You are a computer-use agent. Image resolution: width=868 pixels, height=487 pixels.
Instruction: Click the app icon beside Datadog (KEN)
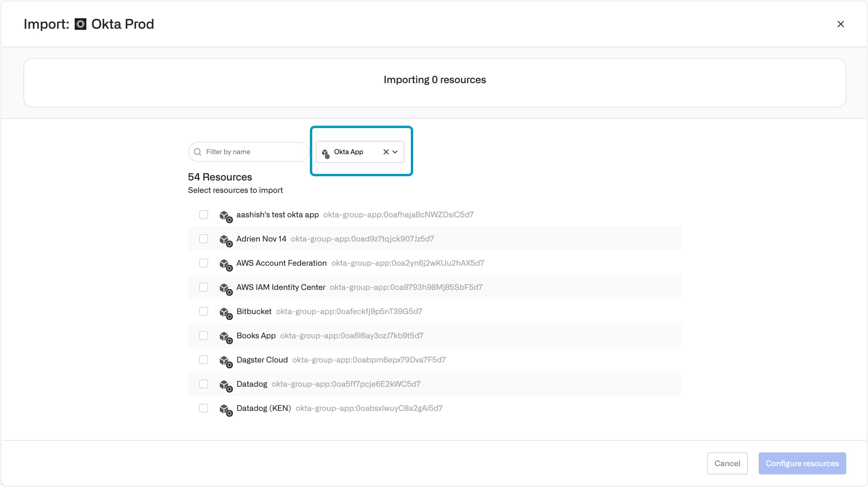(226, 409)
